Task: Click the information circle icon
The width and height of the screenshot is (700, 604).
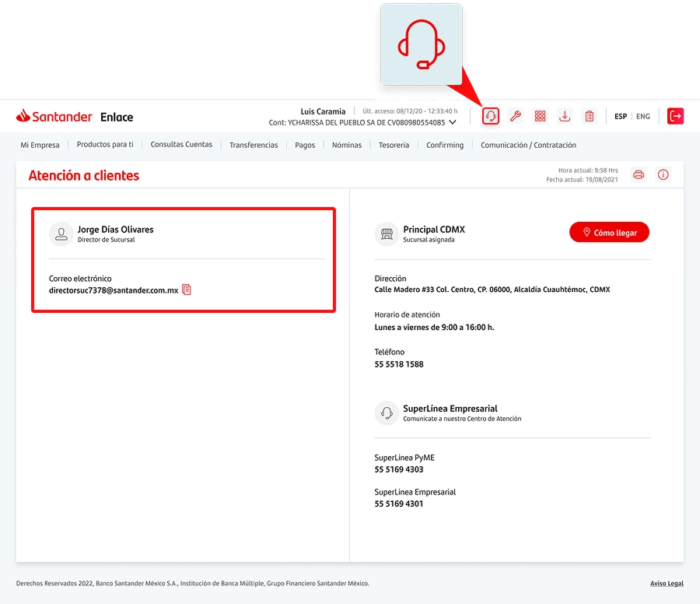Action: tap(663, 174)
